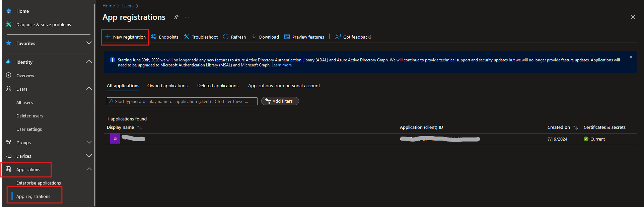Open Diagnose & solve problems wrench icon

coord(9,24)
